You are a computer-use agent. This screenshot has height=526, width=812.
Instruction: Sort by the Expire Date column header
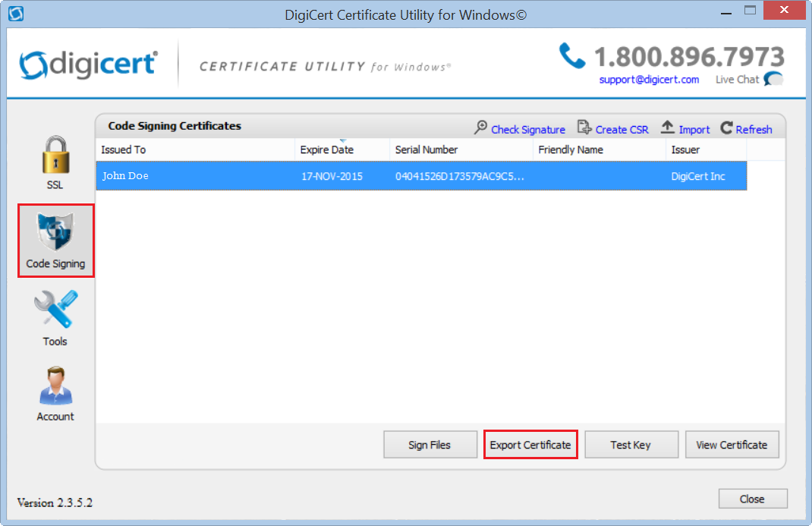tap(342, 150)
